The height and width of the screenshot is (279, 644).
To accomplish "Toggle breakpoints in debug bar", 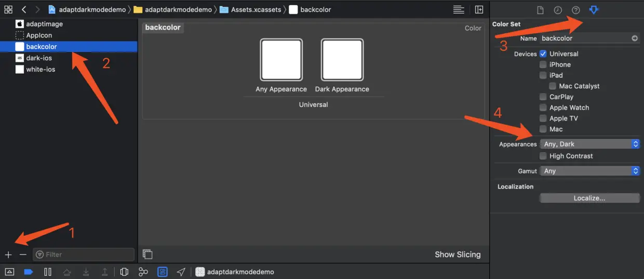I will (x=29, y=272).
